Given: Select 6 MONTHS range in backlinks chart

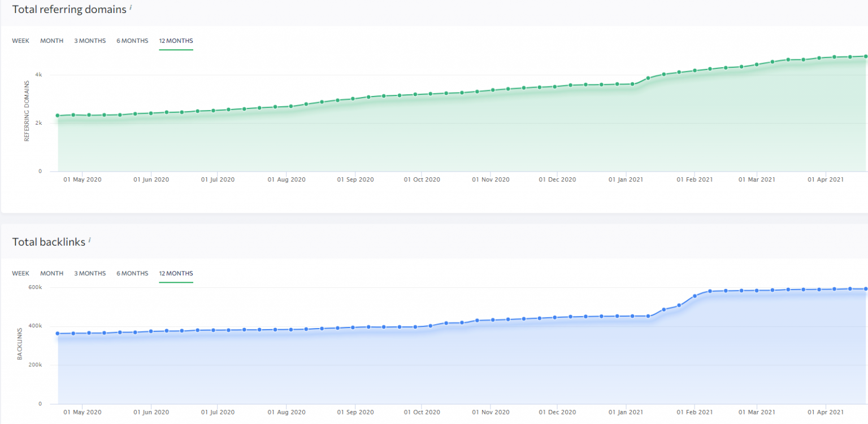Looking at the screenshot, I should tap(132, 273).
